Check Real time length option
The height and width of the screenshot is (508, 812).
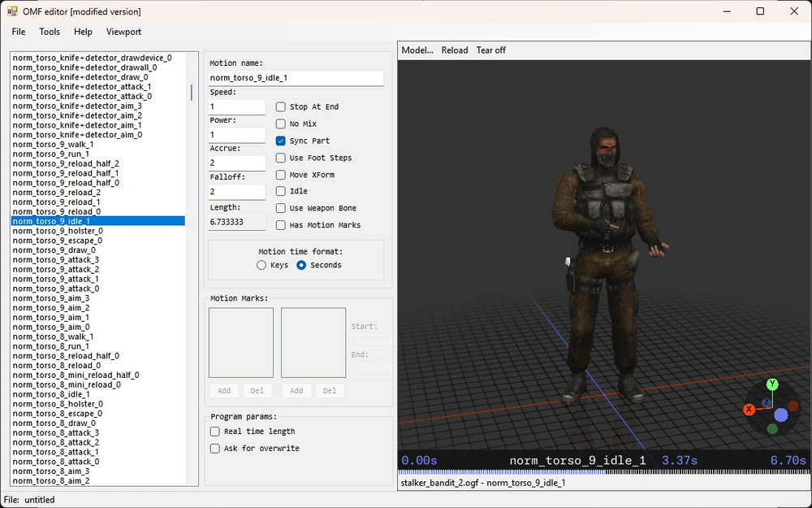tap(215, 432)
